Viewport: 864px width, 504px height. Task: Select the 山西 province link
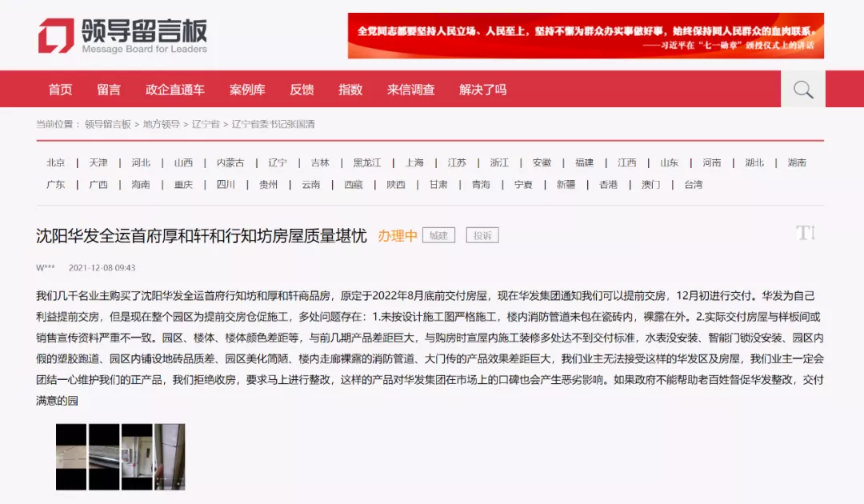click(x=183, y=162)
